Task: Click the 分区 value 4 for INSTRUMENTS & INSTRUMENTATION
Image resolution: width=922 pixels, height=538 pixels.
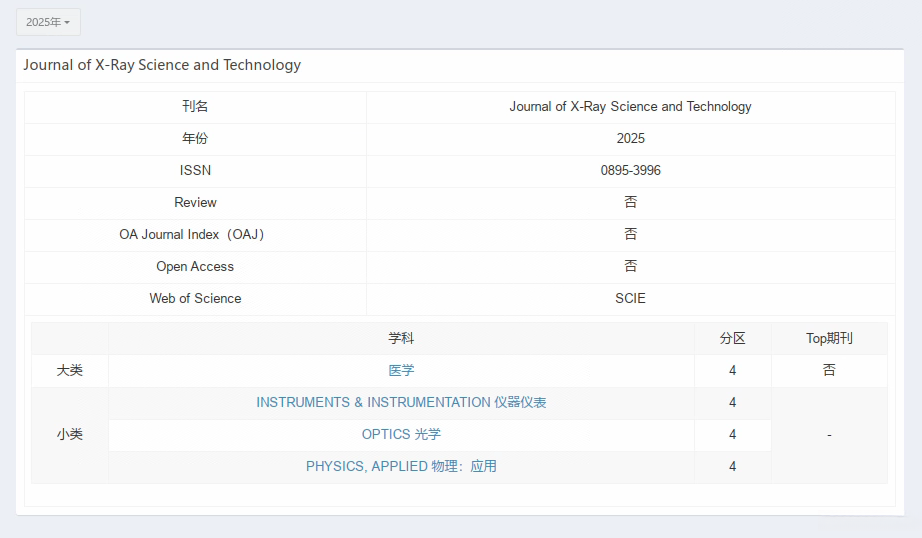Action: click(x=733, y=403)
